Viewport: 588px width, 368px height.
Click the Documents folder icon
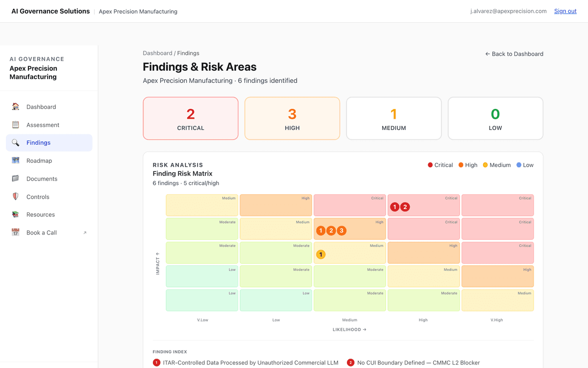(x=16, y=179)
